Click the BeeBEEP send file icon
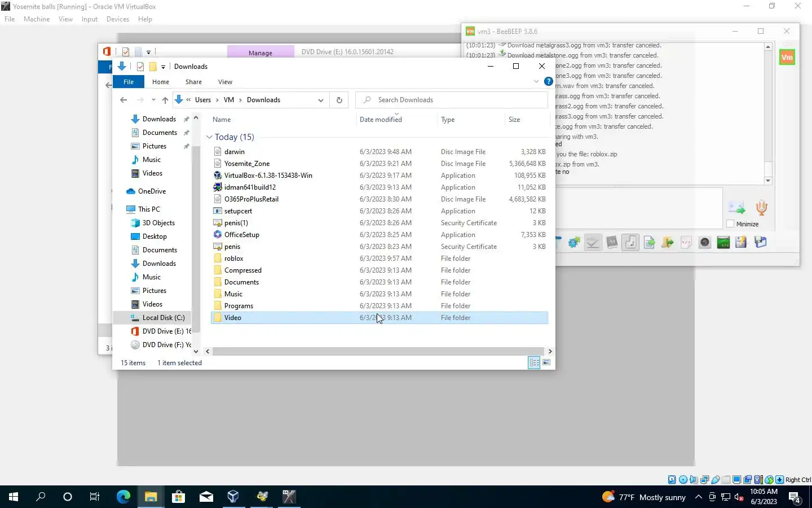 click(736, 208)
